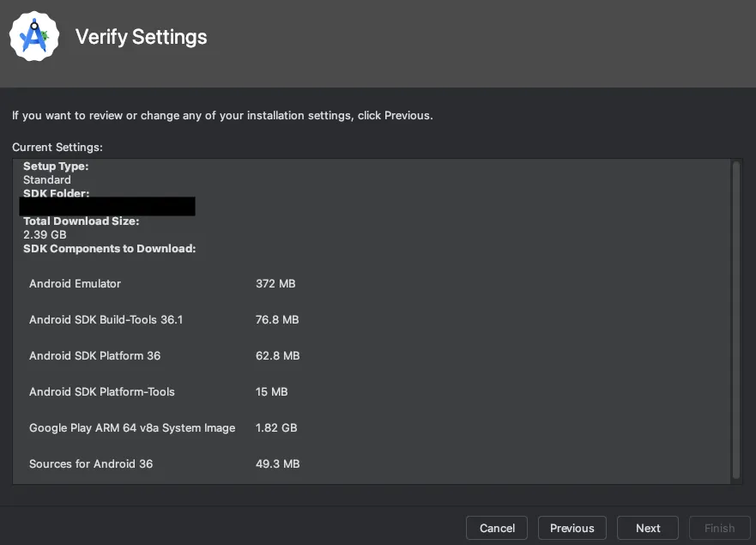This screenshot has width=756, height=545.
Task: Select Google Play ARM 64 v8a System Image
Action: pyautogui.click(x=132, y=427)
